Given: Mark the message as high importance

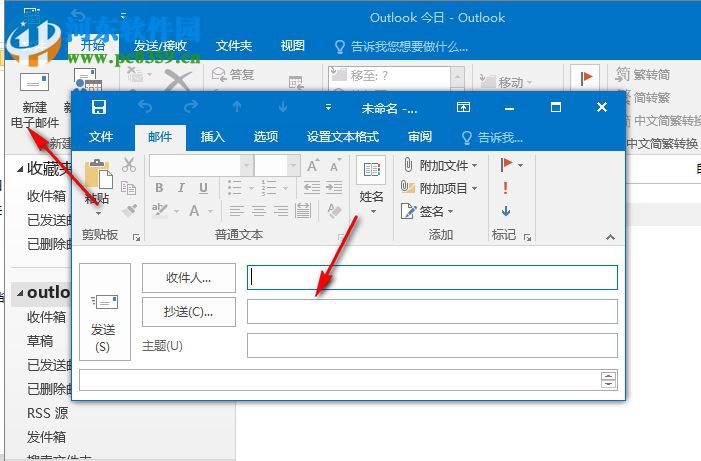Looking at the screenshot, I should point(506,188).
